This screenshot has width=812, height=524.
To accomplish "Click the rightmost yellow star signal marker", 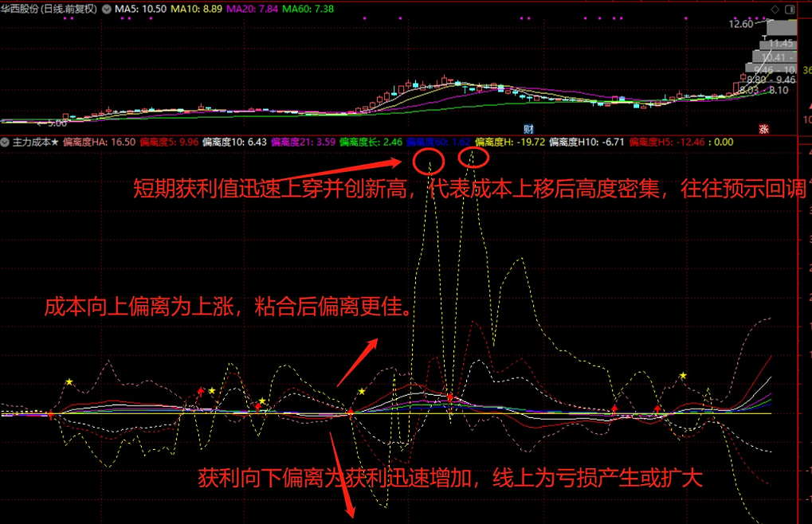I will [x=683, y=376].
